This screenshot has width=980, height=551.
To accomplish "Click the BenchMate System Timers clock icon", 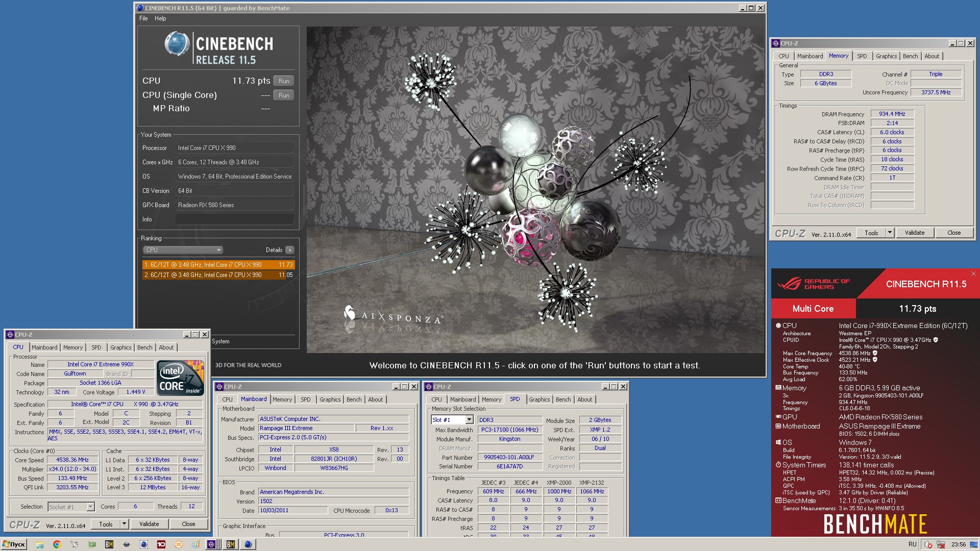I will pyautogui.click(x=778, y=465).
